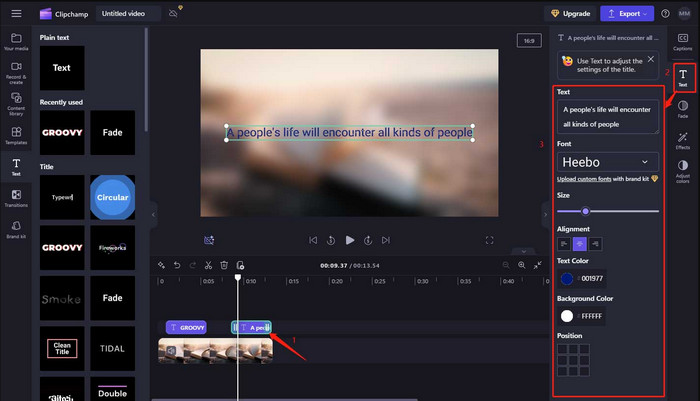This screenshot has width=700, height=401.
Task: Open Your media sidebar tab
Action: tap(16, 42)
